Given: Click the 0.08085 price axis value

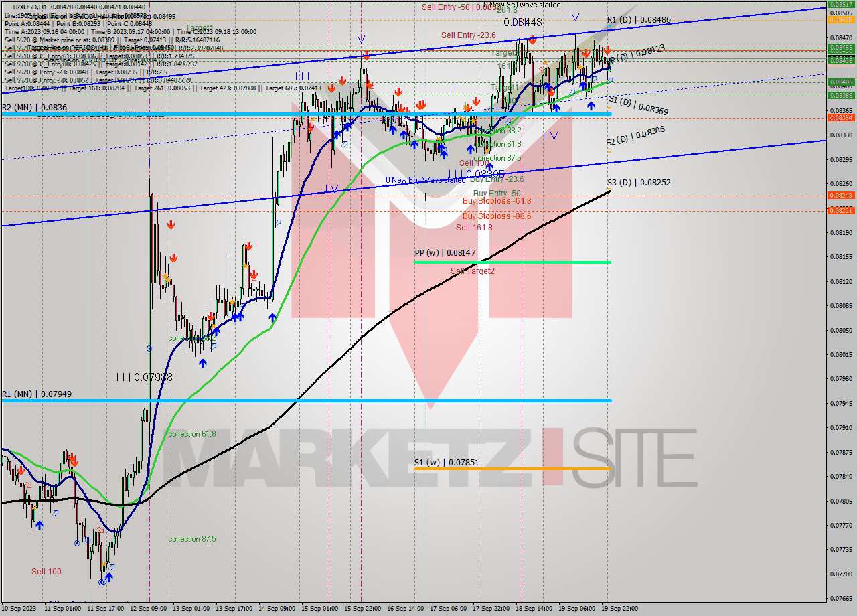Looking at the screenshot, I should (841, 306).
